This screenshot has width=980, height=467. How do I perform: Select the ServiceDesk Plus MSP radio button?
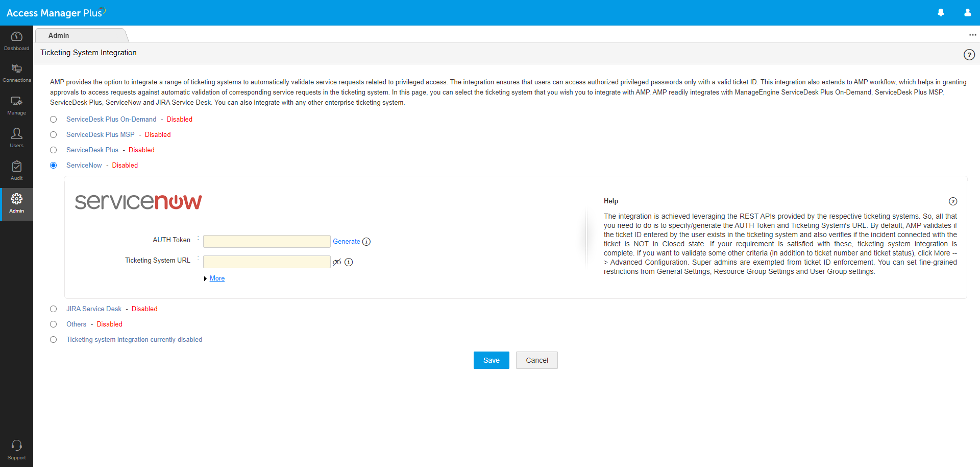pyautogui.click(x=54, y=135)
